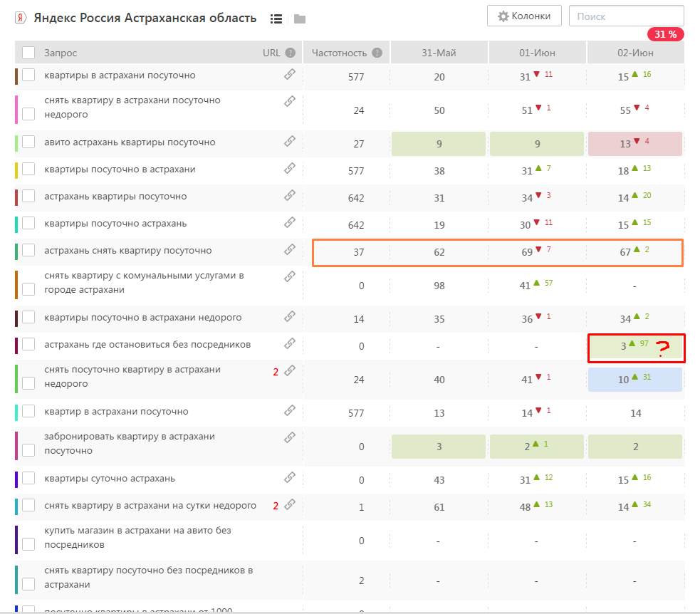Click the 02-Июн date column header

(635, 53)
